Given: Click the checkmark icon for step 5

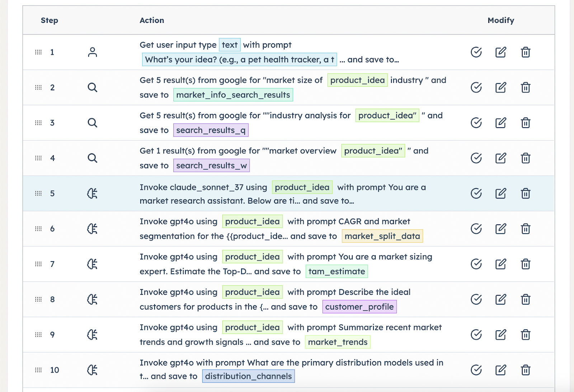Looking at the screenshot, I should tap(476, 193).
